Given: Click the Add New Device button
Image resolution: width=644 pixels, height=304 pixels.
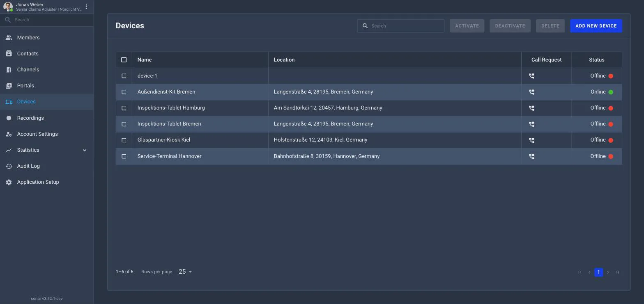Looking at the screenshot, I should (596, 26).
